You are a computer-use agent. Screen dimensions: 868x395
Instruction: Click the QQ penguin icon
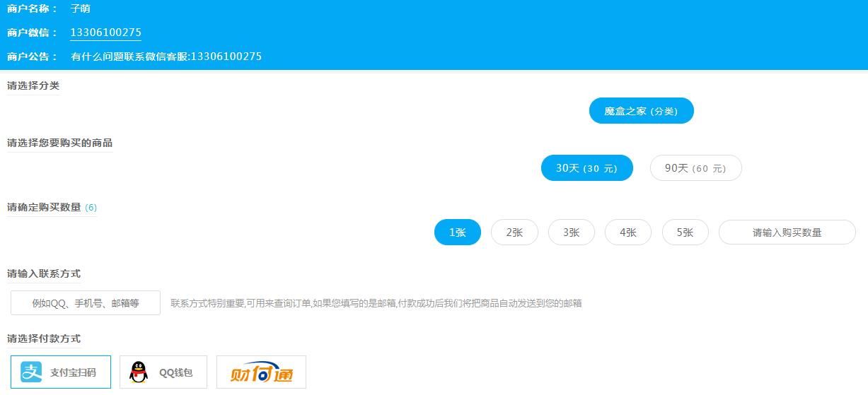[x=139, y=372]
